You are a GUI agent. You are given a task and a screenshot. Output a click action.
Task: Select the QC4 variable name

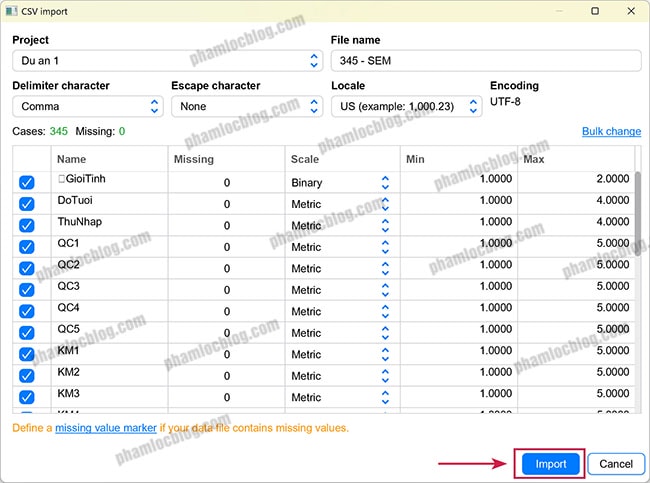[68, 308]
